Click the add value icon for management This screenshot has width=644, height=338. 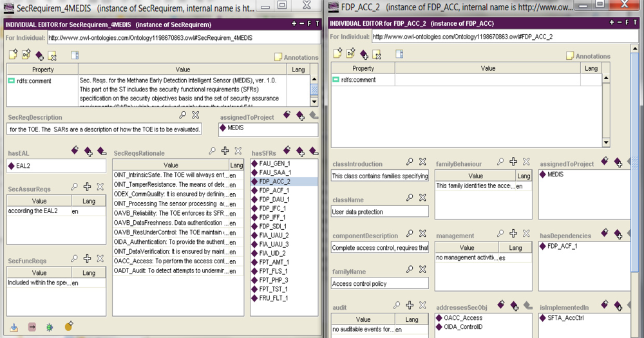tap(513, 234)
